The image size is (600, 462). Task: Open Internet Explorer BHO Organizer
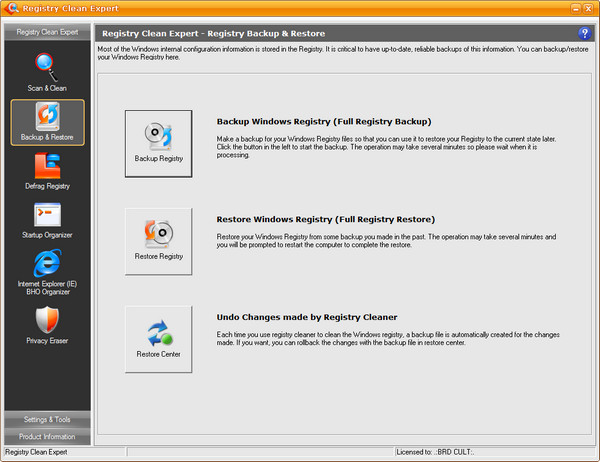point(47,272)
